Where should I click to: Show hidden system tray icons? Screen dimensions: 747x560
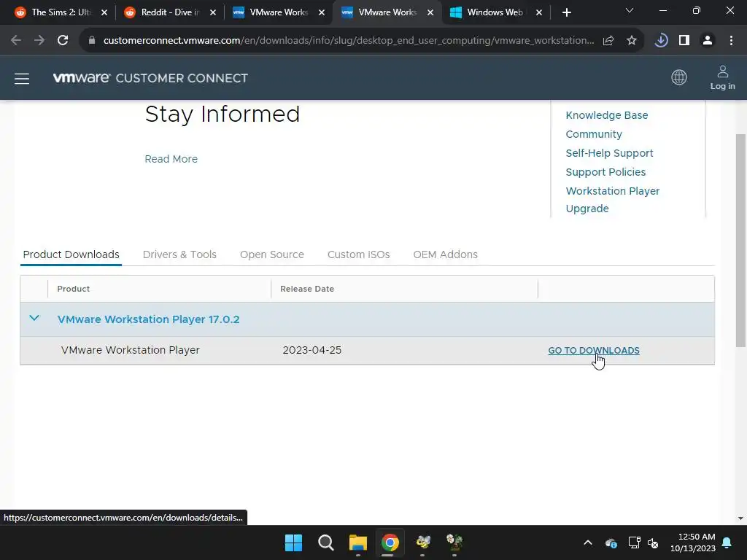(588, 542)
